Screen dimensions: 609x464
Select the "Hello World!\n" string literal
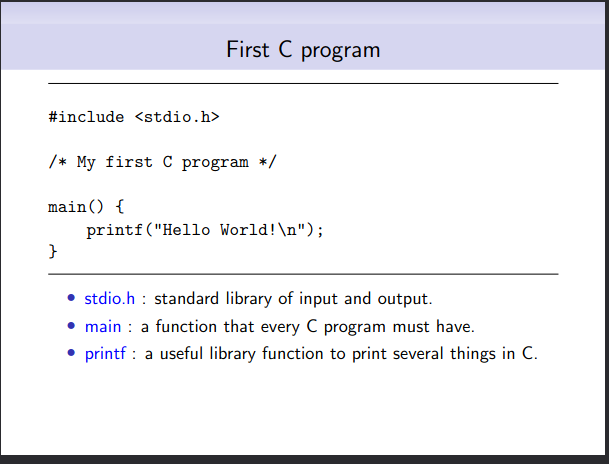click(229, 229)
